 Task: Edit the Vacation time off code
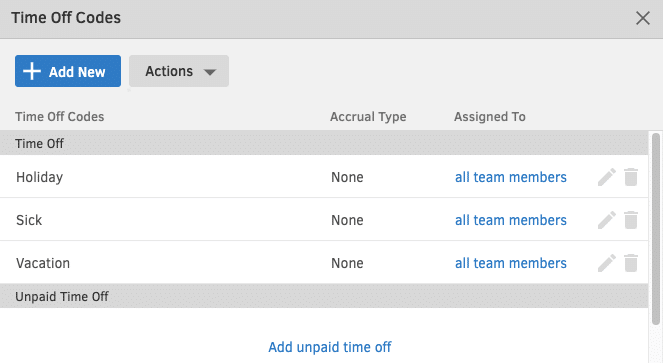(607, 263)
